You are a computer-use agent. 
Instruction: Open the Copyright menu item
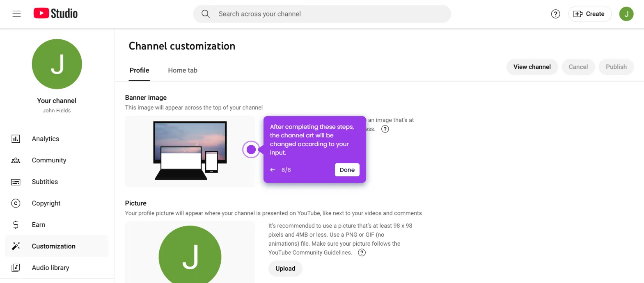(57, 203)
